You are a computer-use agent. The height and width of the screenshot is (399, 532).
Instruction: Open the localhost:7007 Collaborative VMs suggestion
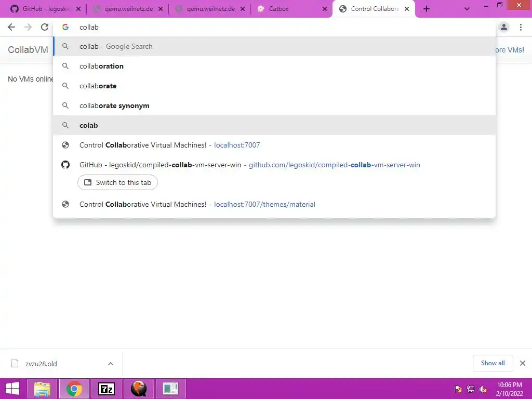pos(274,145)
